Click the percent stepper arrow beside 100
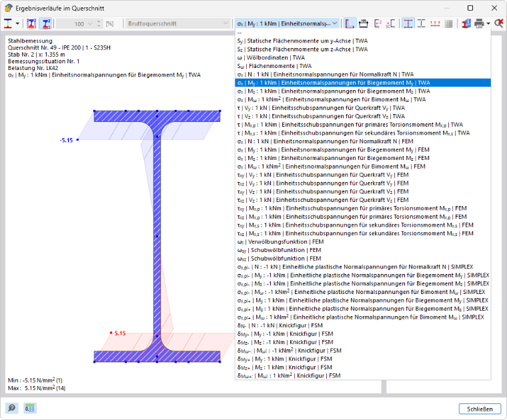 click(x=99, y=23)
